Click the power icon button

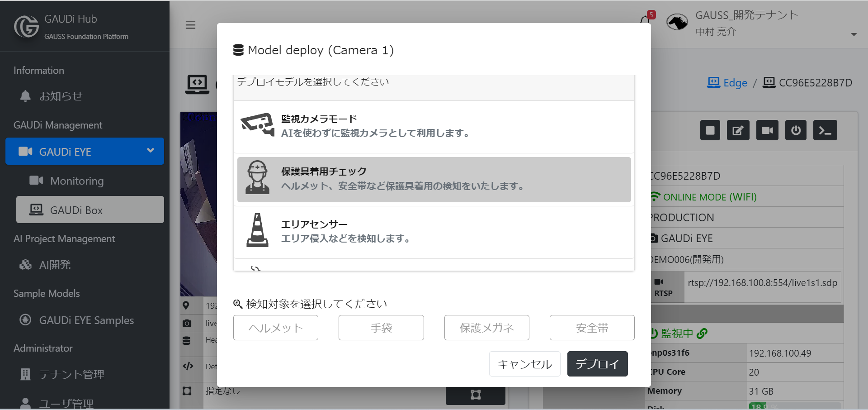point(796,130)
